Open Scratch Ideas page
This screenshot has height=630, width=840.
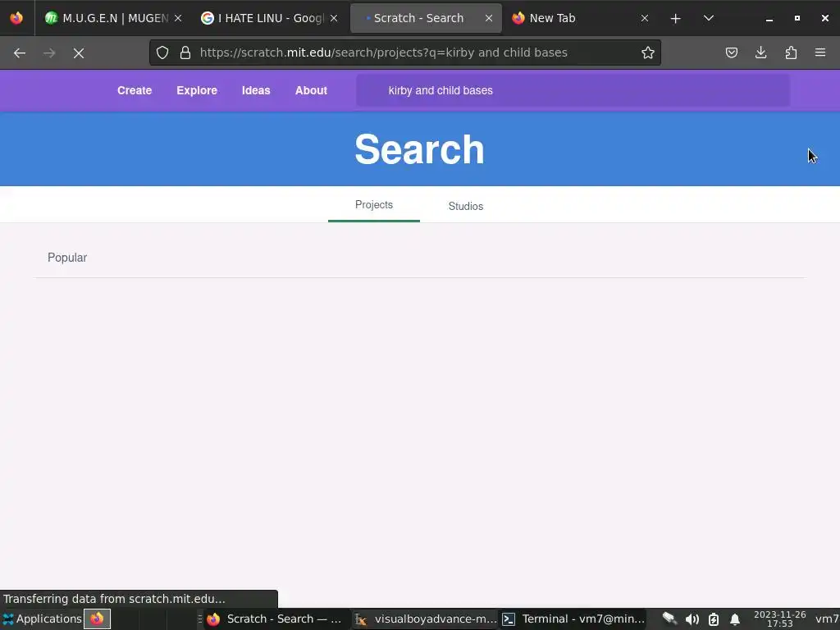[x=256, y=90]
